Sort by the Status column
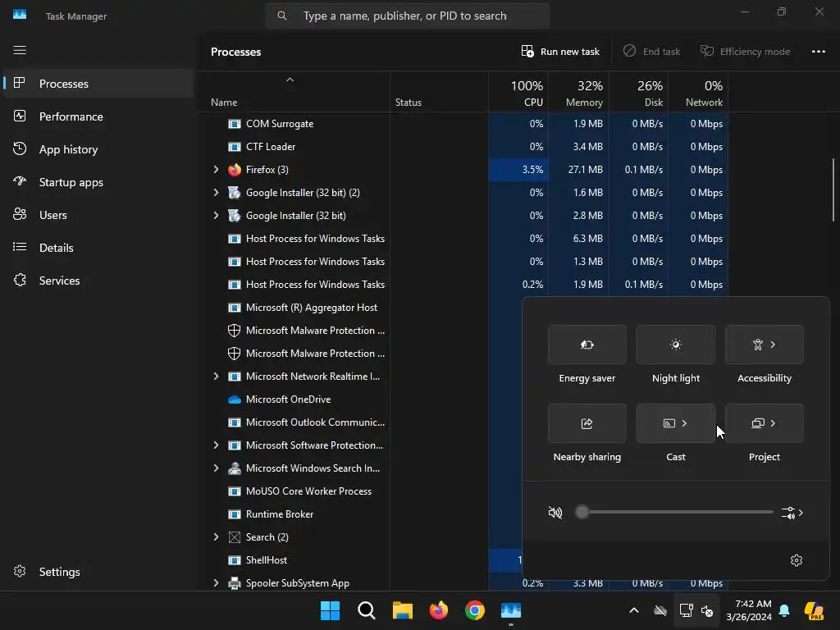840x630 pixels. (x=439, y=92)
